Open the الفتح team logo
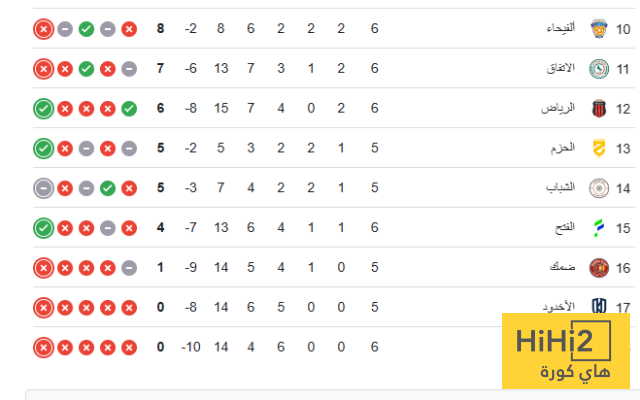This screenshot has height=400, width=640. click(599, 228)
